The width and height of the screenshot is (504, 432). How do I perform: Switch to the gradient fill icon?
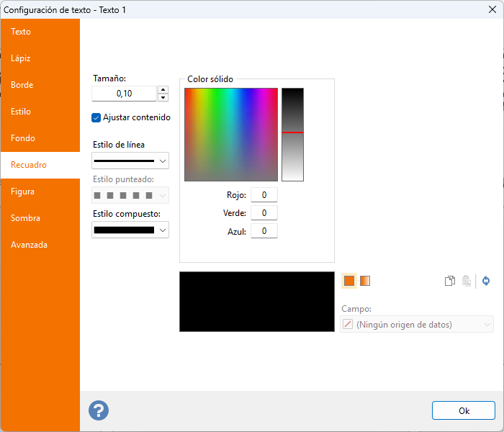[365, 281]
